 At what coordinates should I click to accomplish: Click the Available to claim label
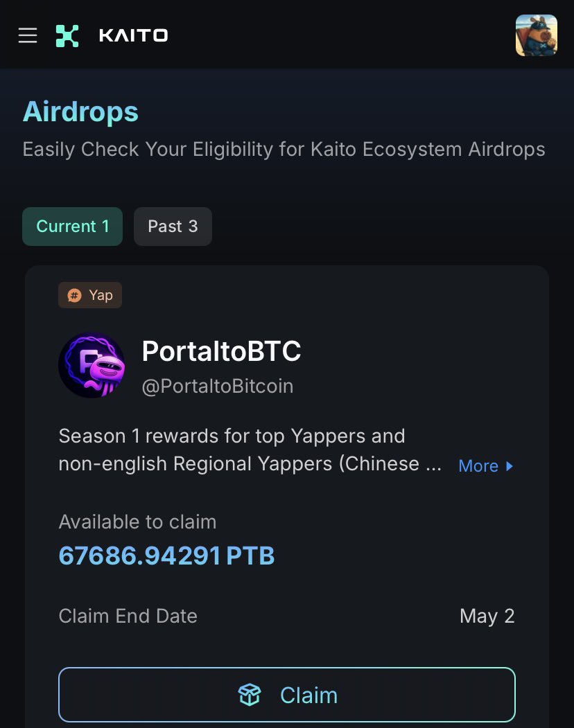(x=137, y=522)
